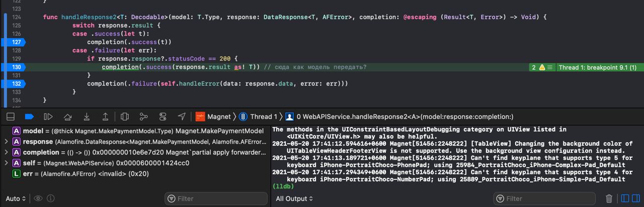The height and width of the screenshot is (207, 644).
Task: Open Environment Overrides
Action: point(163,117)
